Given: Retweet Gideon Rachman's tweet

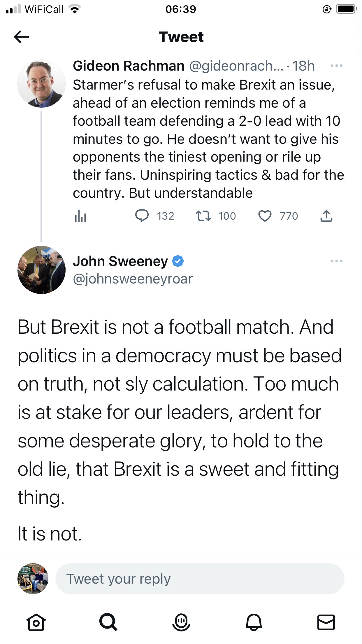Looking at the screenshot, I should click(x=203, y=216).
